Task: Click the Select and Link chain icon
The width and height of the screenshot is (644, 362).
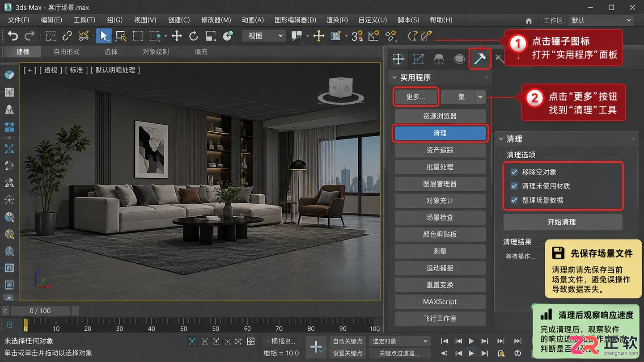Action: pos(67,36)
